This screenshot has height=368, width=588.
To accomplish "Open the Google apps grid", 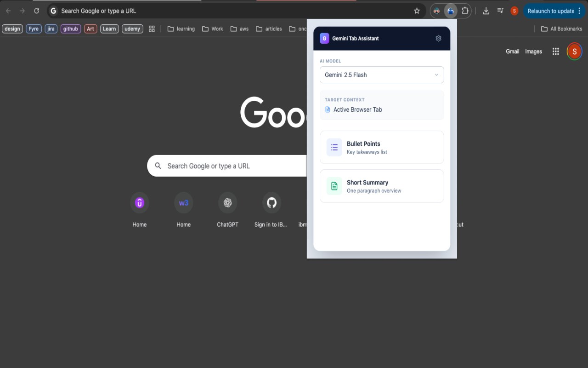I will pos(555,52).
